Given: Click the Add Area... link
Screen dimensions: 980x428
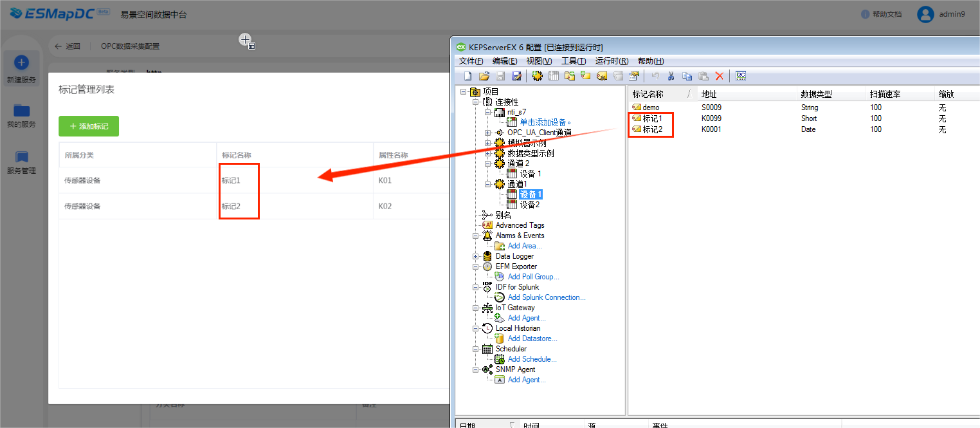Looking at the screenshot, I should tap(525, 246).
